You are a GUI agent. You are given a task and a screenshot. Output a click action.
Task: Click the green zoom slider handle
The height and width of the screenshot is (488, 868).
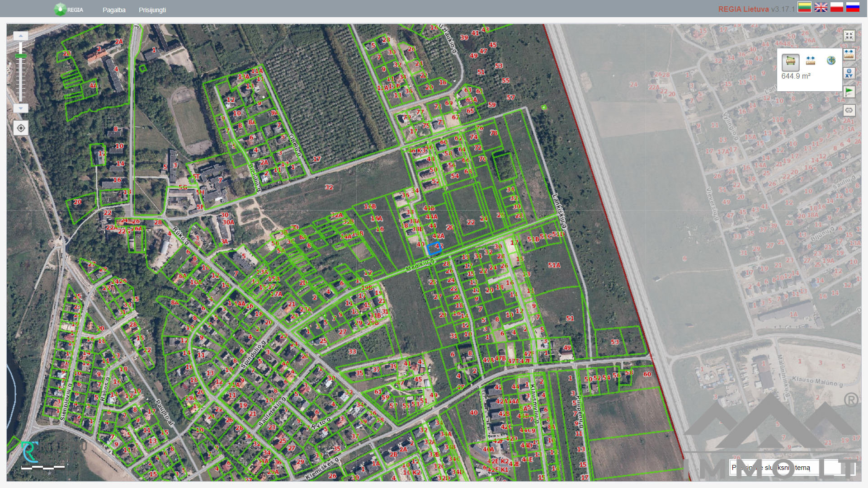pos(21,56)
